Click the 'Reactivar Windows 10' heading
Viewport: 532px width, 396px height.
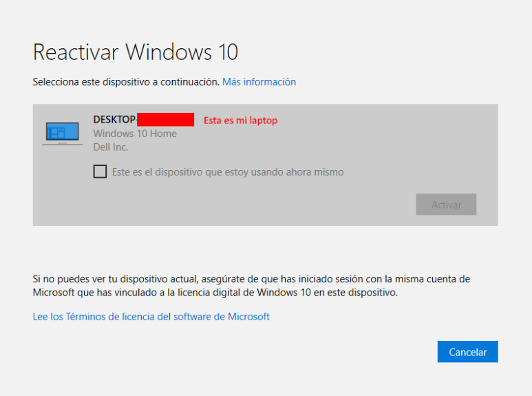pos(136,52)
